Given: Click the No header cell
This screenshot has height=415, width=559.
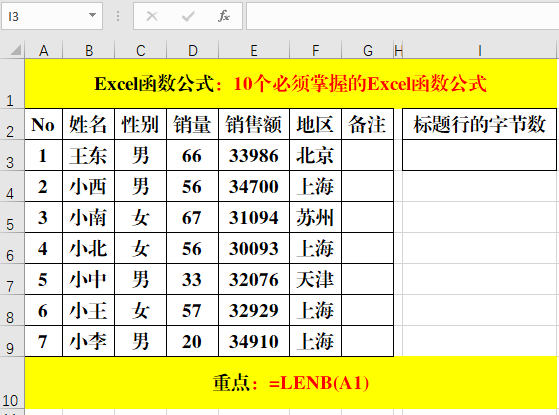Looking at the screenshot, I should [43, 124].
